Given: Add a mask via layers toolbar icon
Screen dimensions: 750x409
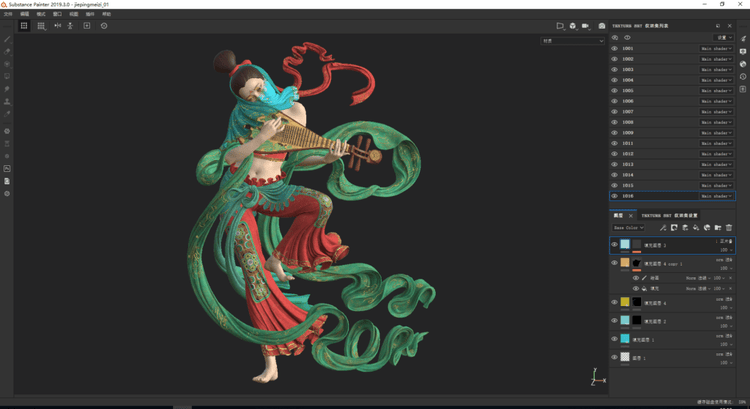Looking at the screenshot, I should [x=674, y=228].
